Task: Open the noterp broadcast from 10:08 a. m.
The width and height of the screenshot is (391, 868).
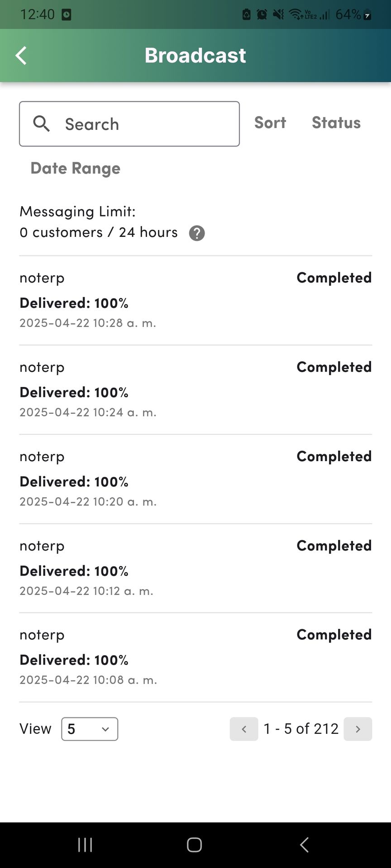Action: click(136, 657)
